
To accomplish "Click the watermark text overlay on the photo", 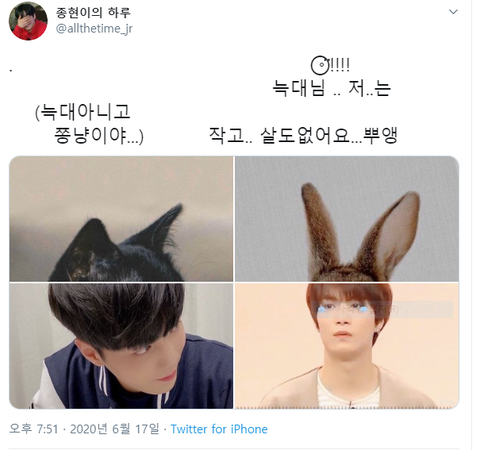I will click(x=383, y=310).
